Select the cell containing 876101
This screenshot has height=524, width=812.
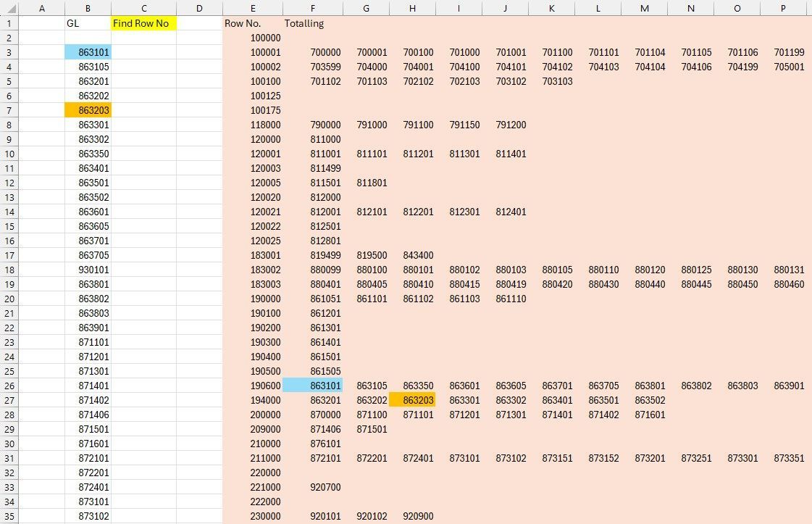point(319,443)
